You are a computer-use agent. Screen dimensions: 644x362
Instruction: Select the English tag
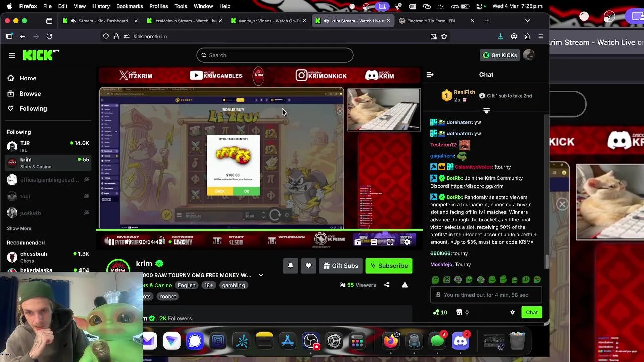pos(186,285)
